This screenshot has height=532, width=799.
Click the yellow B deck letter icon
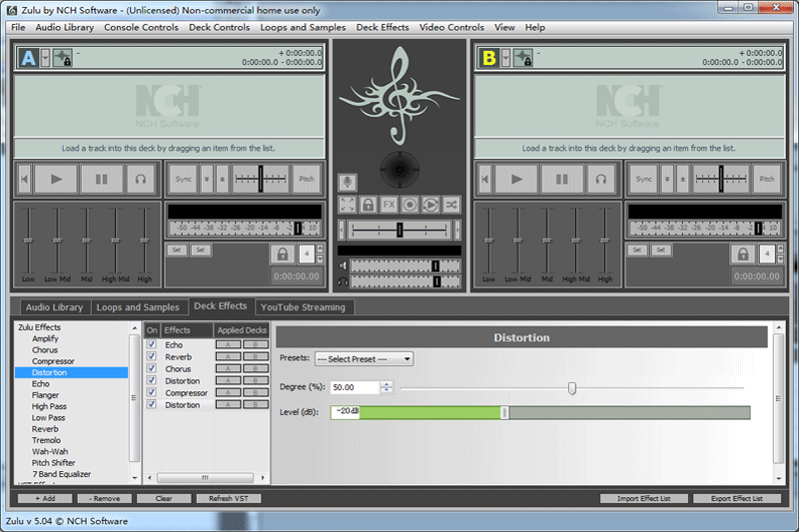click(489, 58)
